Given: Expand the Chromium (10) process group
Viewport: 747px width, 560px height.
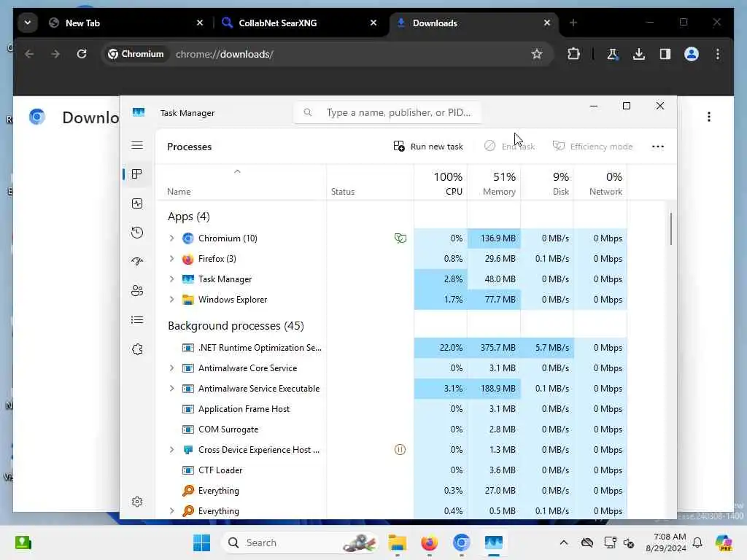Looking at the screenshot, I should (172, 238).
